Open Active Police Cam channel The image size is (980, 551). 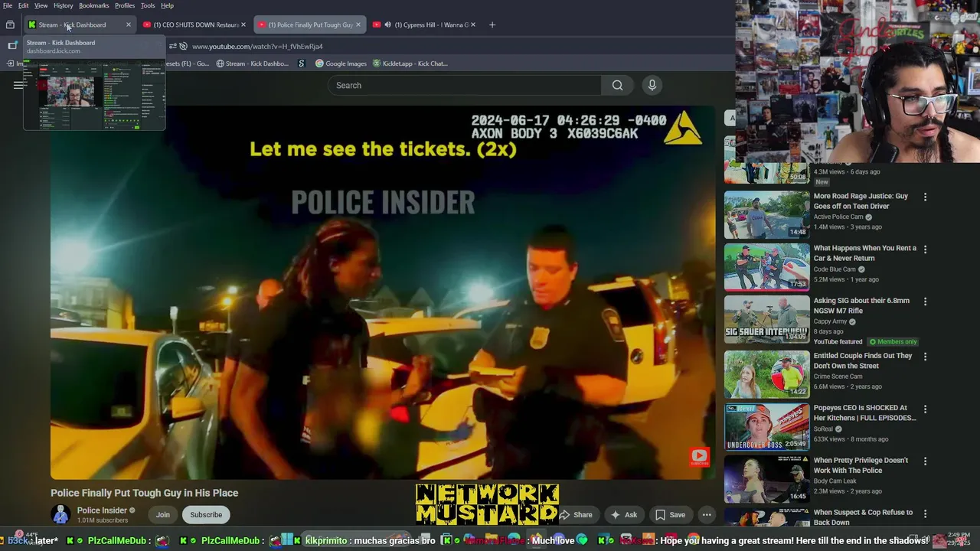click(x=838, y=217)
